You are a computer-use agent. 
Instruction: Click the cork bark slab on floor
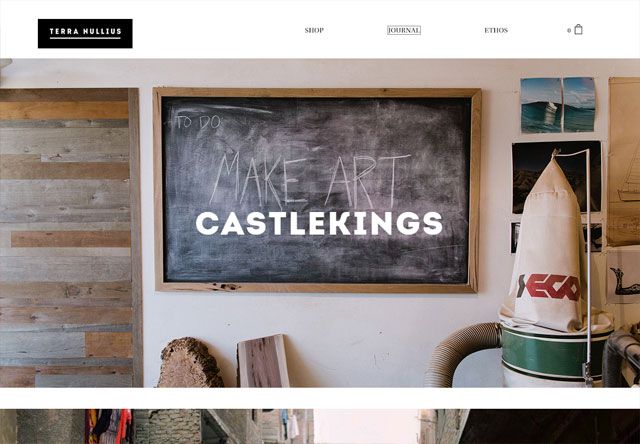pyautogui.click(x=190, y=362)
